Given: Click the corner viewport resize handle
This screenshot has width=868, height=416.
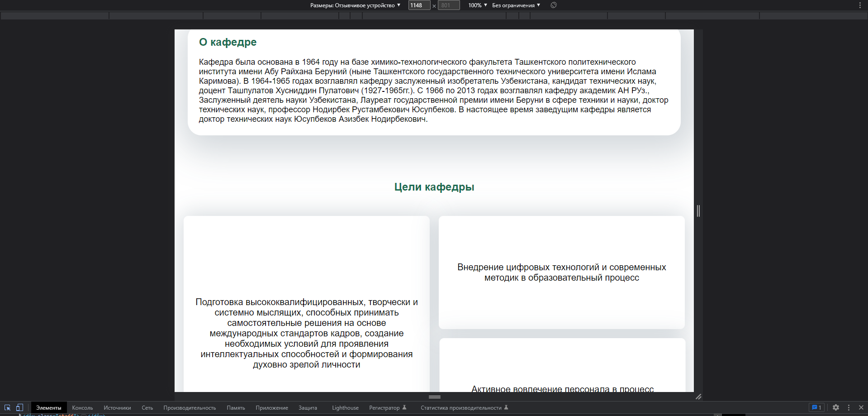Looking at the screenshot, I should click(698, 397).
